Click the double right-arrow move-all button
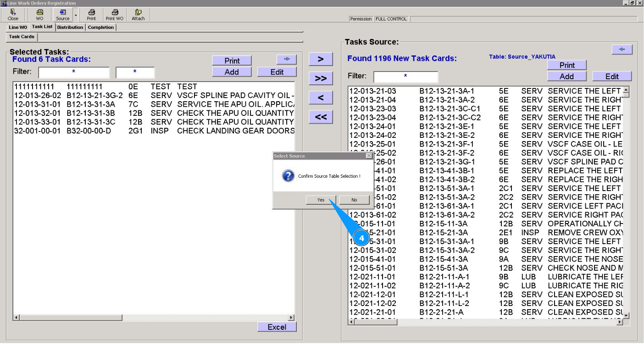 click(321, 78)
